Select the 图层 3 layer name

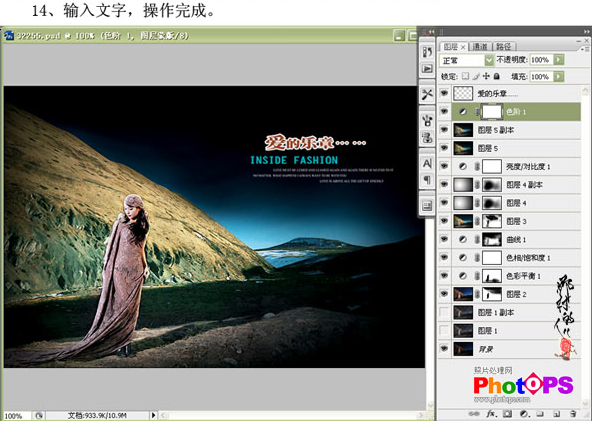[516, 221]
